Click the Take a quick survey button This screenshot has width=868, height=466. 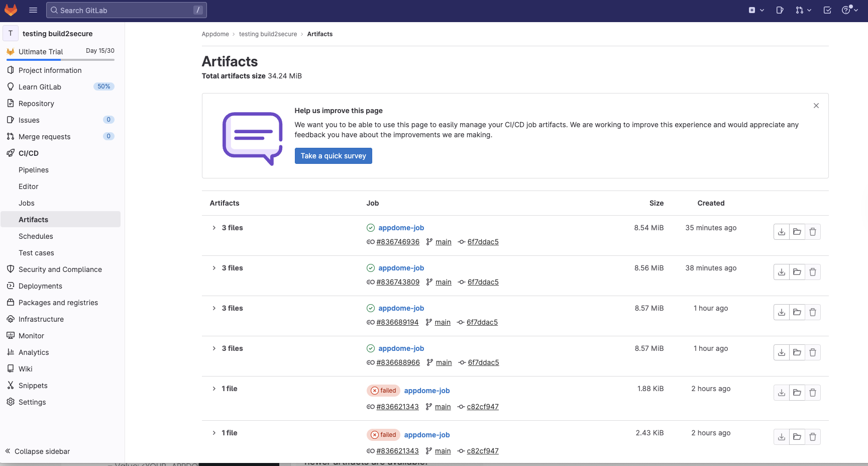tap(333, 156)
